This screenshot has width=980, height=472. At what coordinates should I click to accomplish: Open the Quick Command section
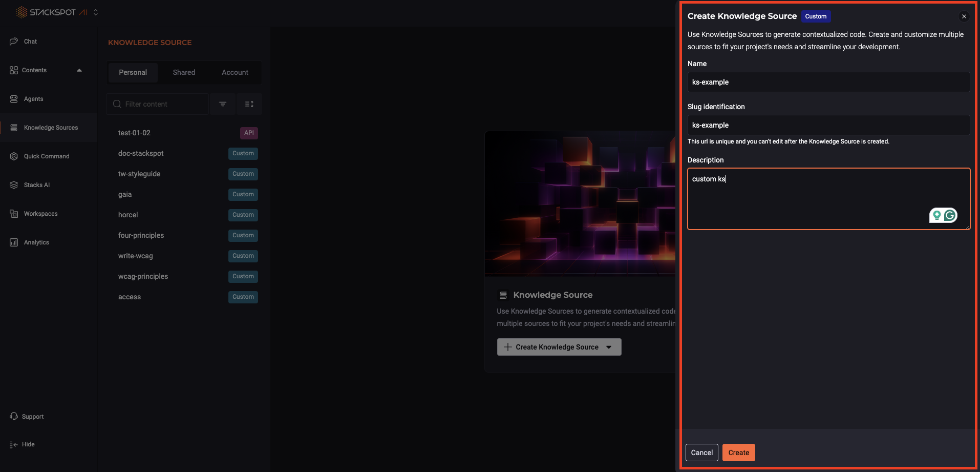tap(47, 156)
